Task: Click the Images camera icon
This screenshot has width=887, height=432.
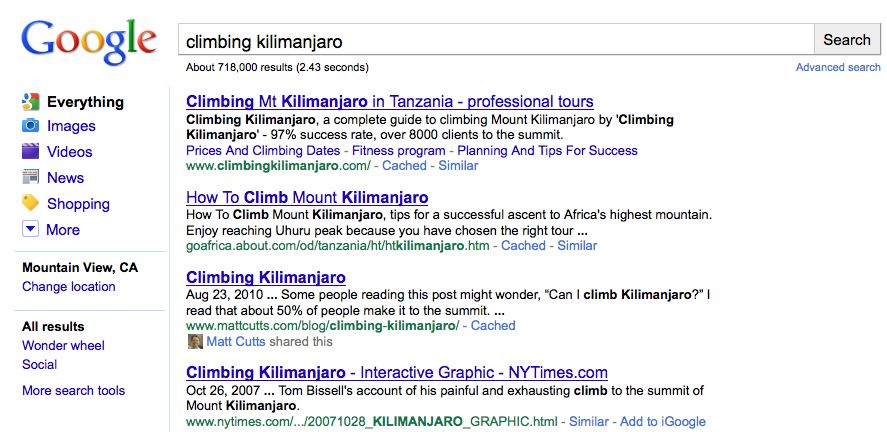Action: pos(31,126)
